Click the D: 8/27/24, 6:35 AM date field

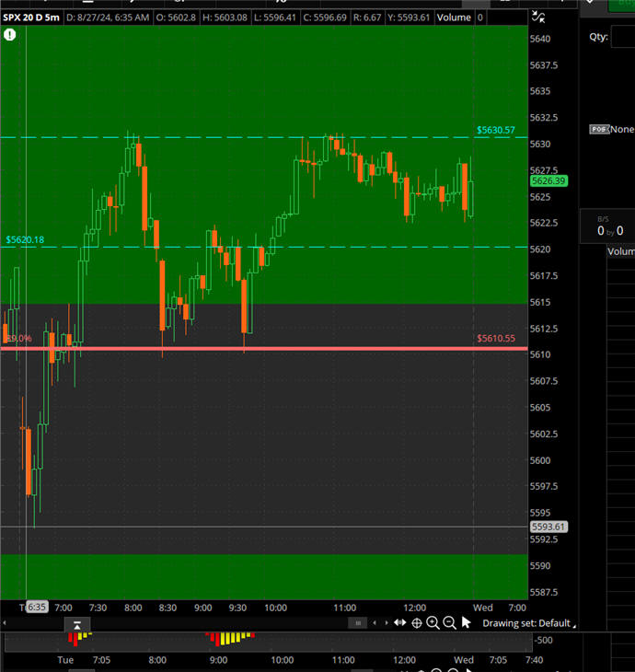pos(108,17)
